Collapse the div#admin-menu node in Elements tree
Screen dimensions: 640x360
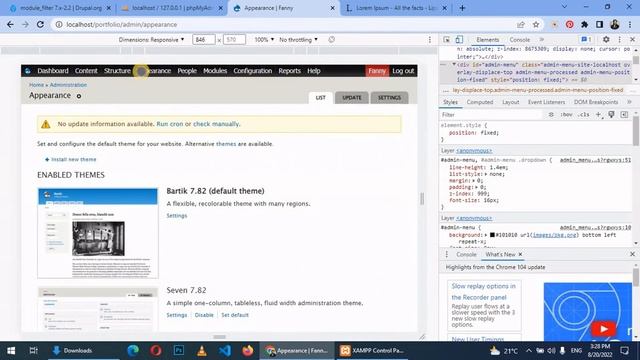point(454,64)
